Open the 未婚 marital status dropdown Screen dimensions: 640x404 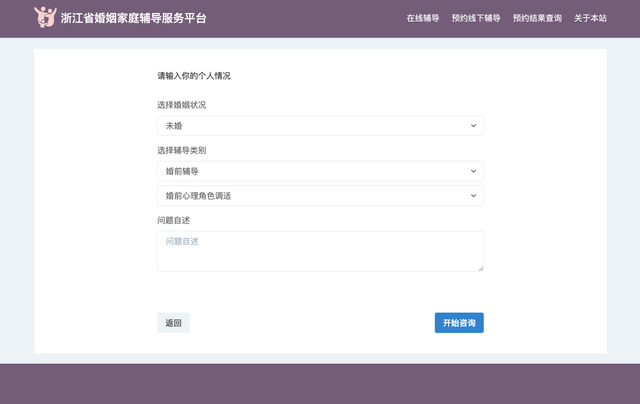point(320,126)
